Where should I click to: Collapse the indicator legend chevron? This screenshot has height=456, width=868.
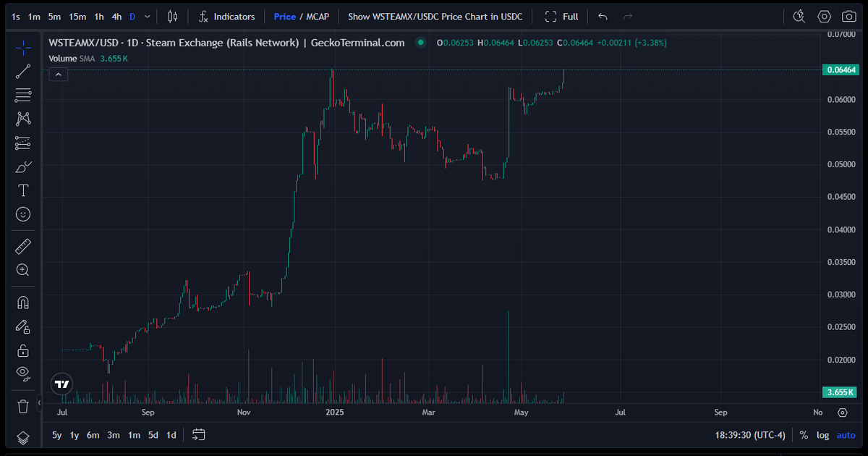coord(59,74)
